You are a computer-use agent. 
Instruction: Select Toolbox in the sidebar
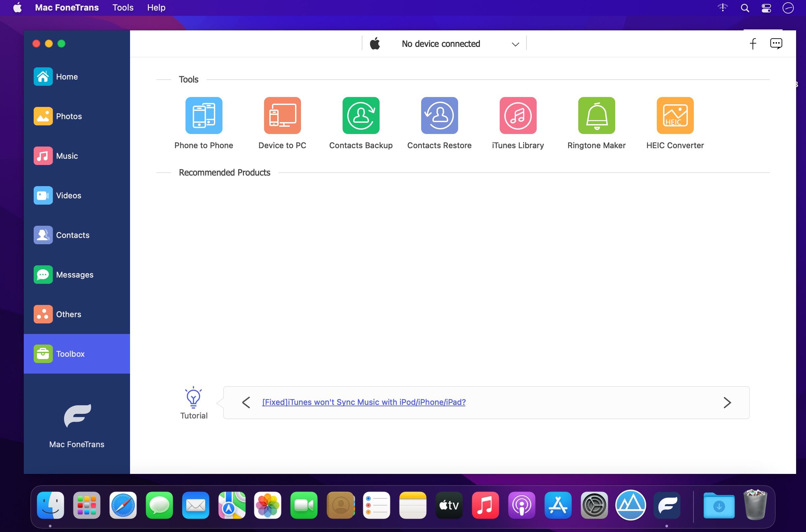coord(77,354)
